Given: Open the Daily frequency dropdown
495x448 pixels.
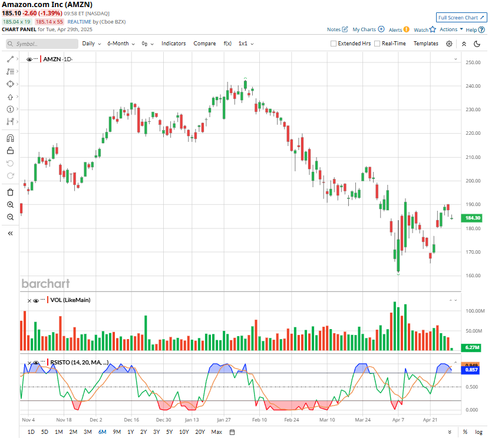Looking at the screenshot, I should click(x=91, y=44).
